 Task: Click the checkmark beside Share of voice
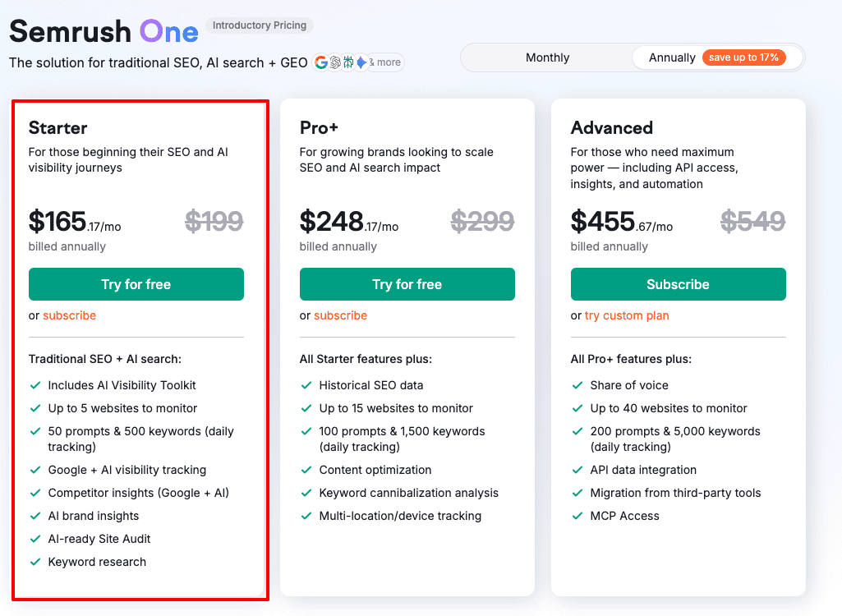(x=577, y=385)
